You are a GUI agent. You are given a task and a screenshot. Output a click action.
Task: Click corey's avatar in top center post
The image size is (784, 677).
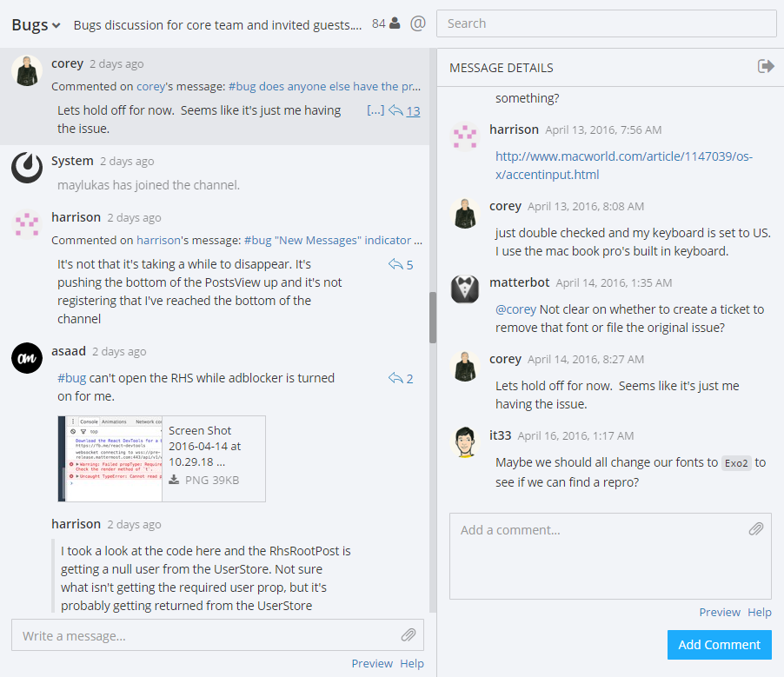point(26,70)
